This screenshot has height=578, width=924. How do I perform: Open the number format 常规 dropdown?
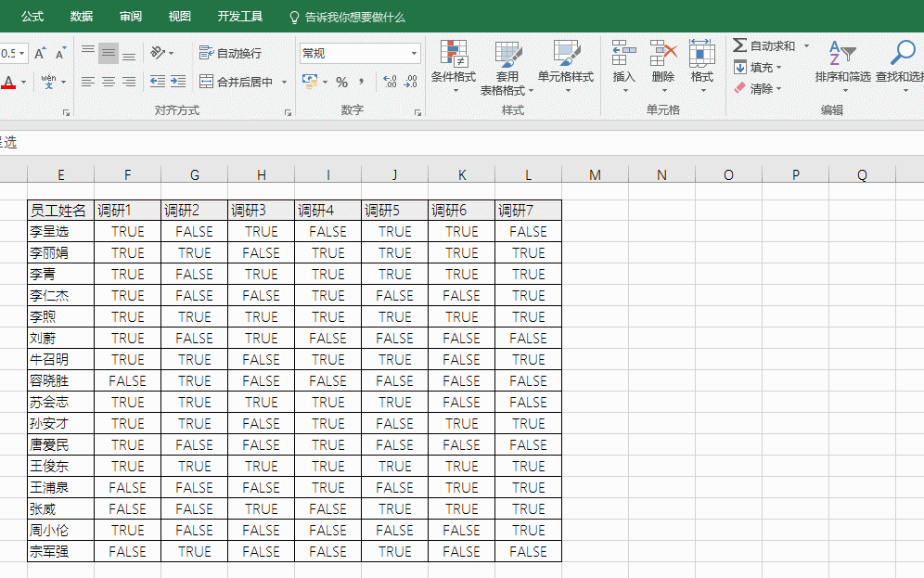click(x=414, y=54)
